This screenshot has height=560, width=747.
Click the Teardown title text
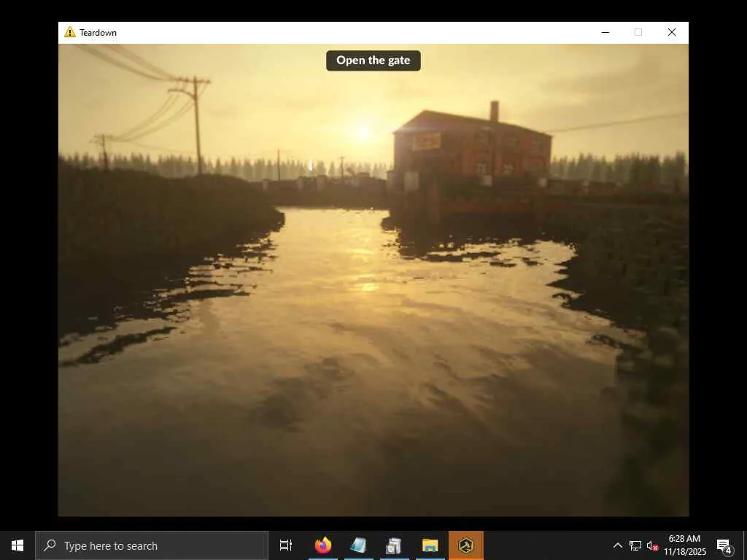(98, 32)
